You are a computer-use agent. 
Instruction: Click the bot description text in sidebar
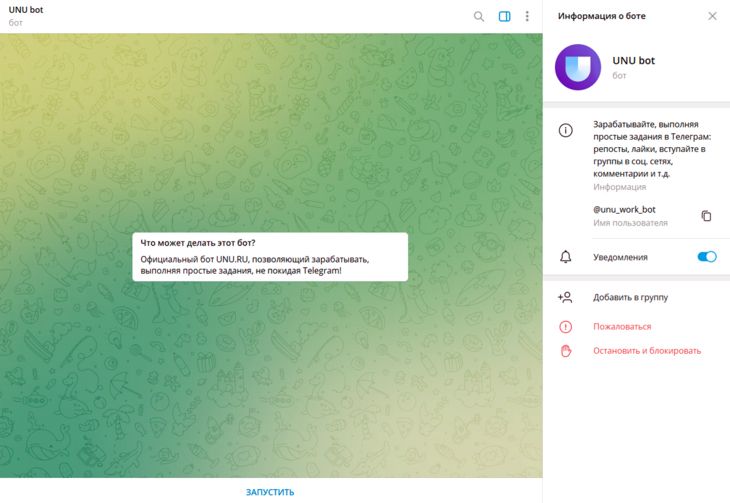point(652,149)
